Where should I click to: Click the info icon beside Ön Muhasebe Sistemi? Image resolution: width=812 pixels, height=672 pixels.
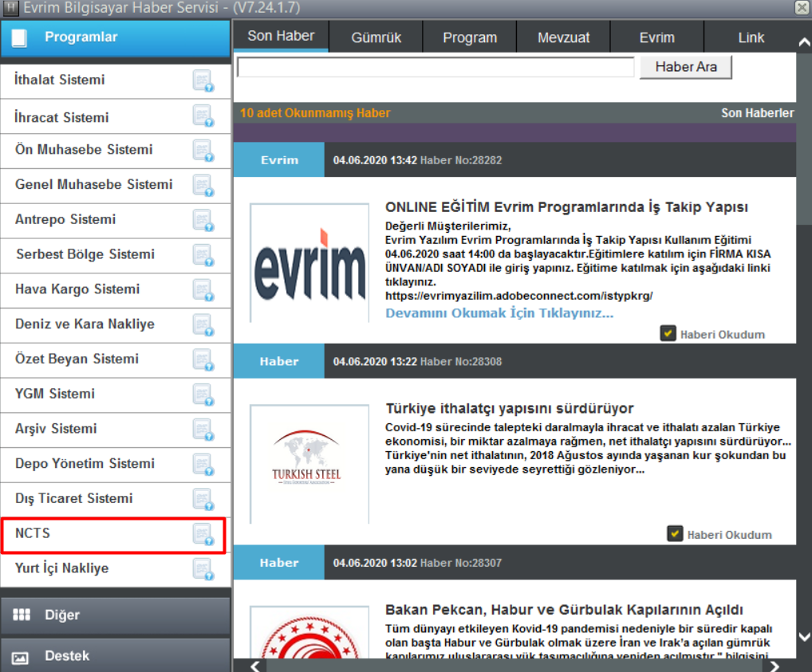(203, 151)
